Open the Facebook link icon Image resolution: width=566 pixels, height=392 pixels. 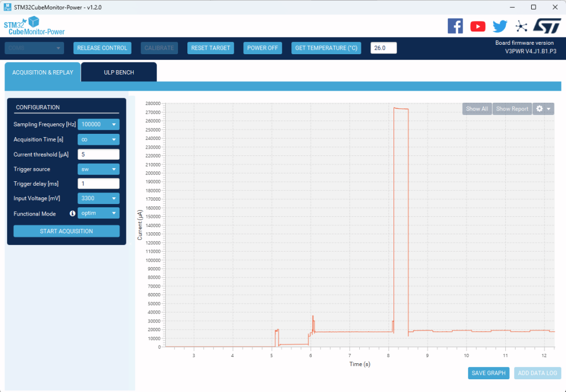tap(455, 26)
